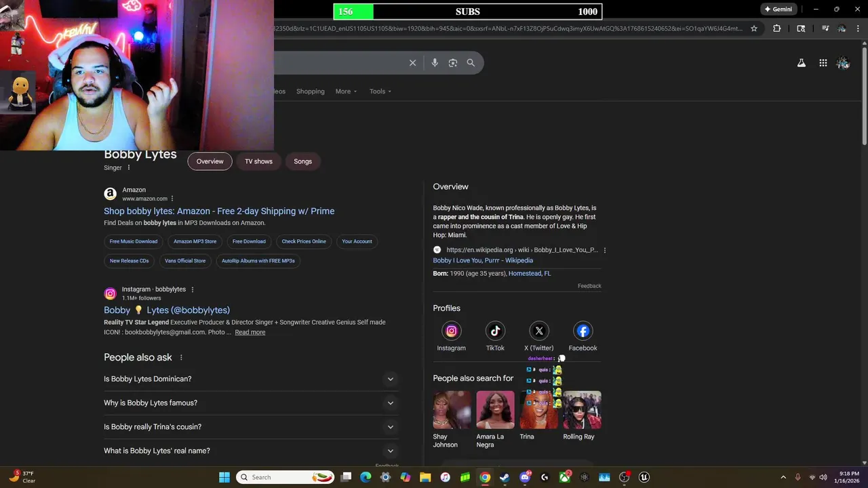The image size is (868, 488).
Task: Expand "Is Bobby really Trina's cousin?" question
Action: click(x=250, y=426)
